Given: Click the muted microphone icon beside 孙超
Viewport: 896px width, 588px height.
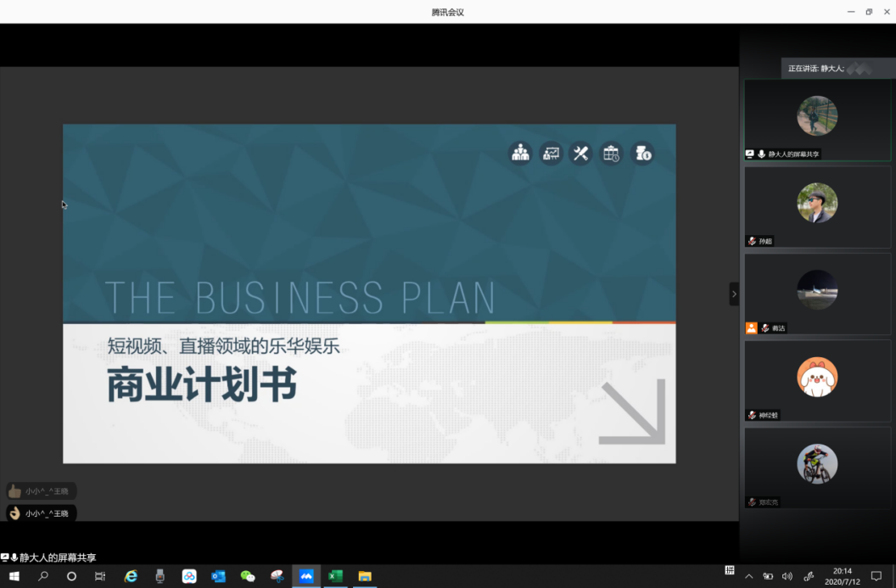Looking at the screenshot, I should pos(752,241).
